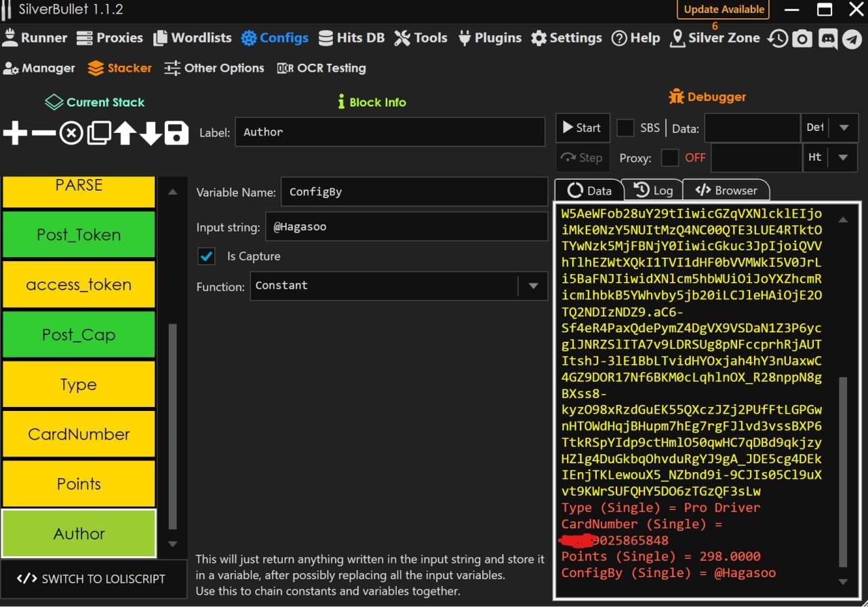868x607 pixels.
Task: Open the Hits DB menu
Action: (x=351, y=38)
